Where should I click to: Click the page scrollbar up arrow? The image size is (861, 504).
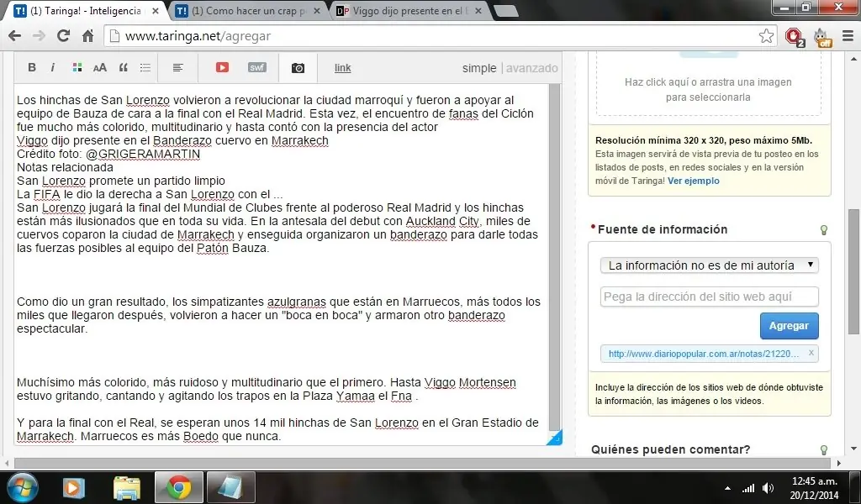[x=854, y=59]
